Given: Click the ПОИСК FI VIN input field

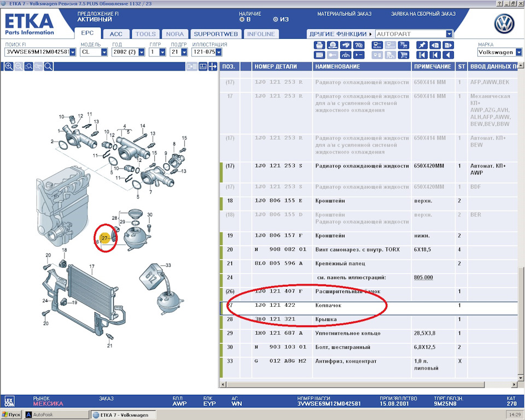Looking at the screenshot, I should [38, 52].
